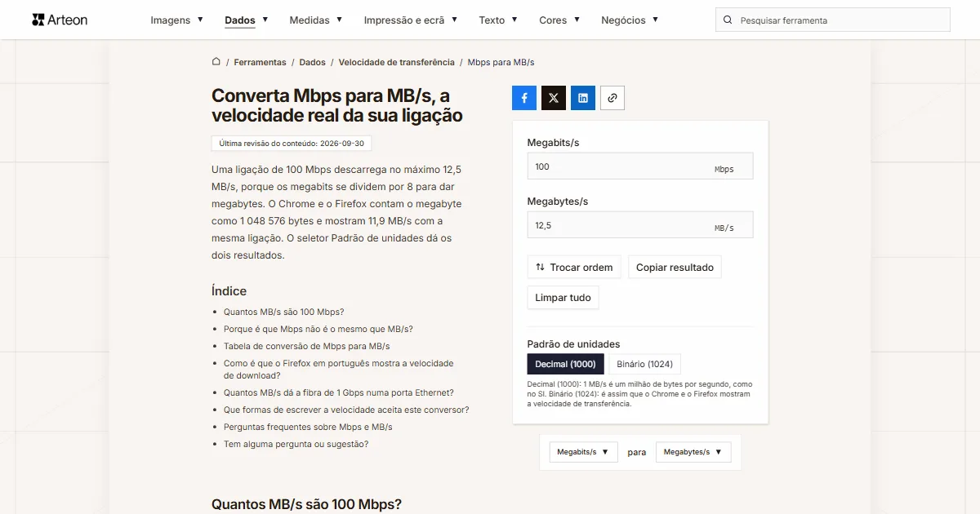Click 'Padrão de unidades' label
The height and width of the screenshot is (514, 980).
point(573,344)
